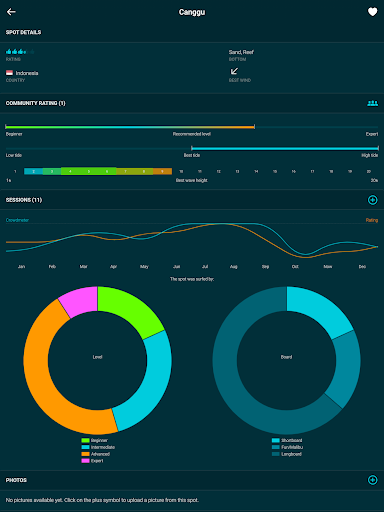Click end handle of recommended level slider

[x=254, y=127]
